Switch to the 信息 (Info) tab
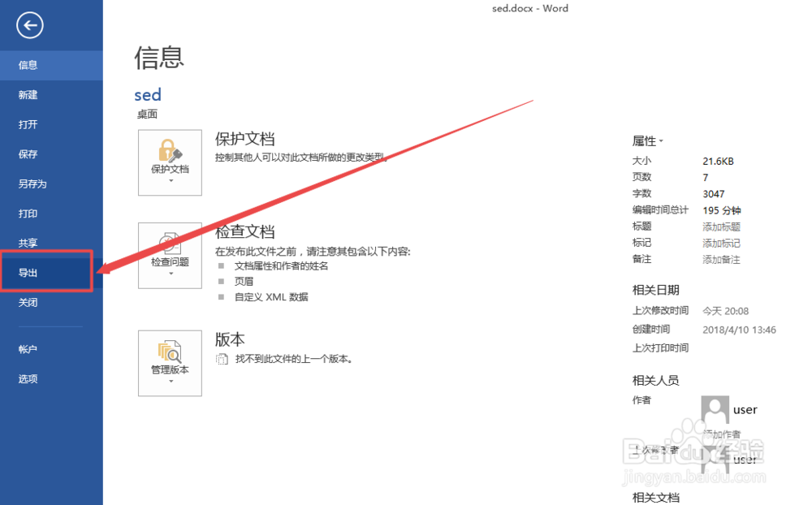 pyautogui.click(x=28, y=65)
